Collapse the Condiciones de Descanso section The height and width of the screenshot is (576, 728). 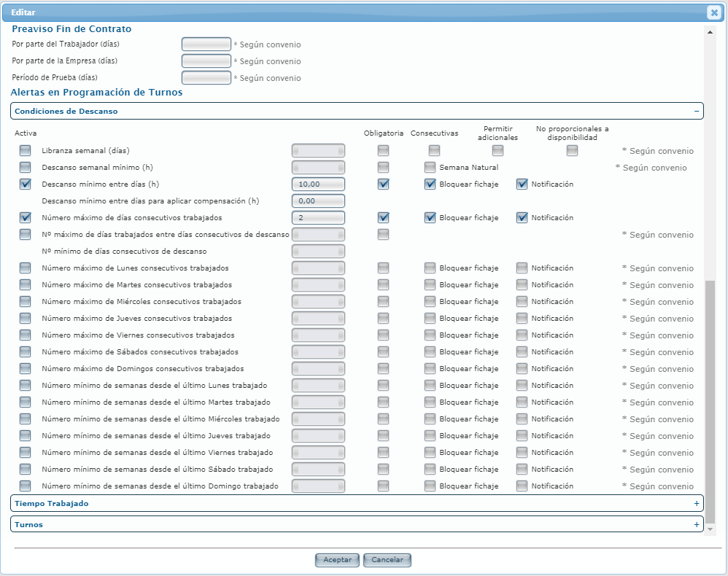click(x=697, y=112)
